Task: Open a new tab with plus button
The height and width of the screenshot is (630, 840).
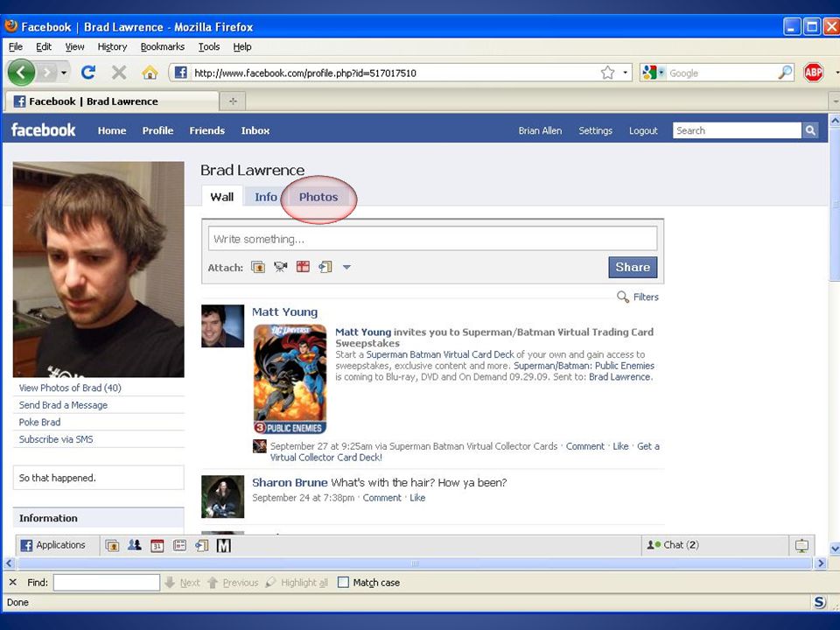Action: [x=233, y=101]
